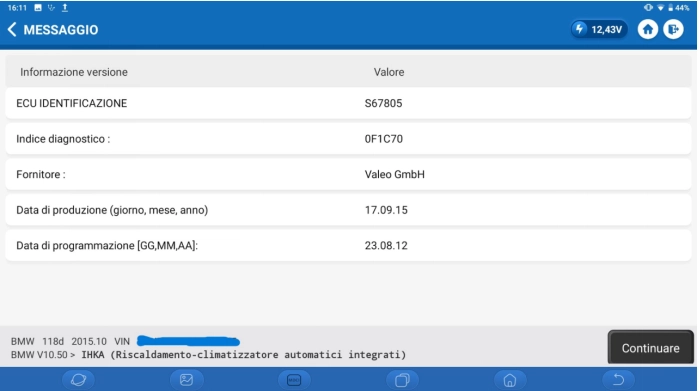The height and width of the screenshot is (391, 699).
Task: Exit diagnostics with the door icon
Action: 673,29
